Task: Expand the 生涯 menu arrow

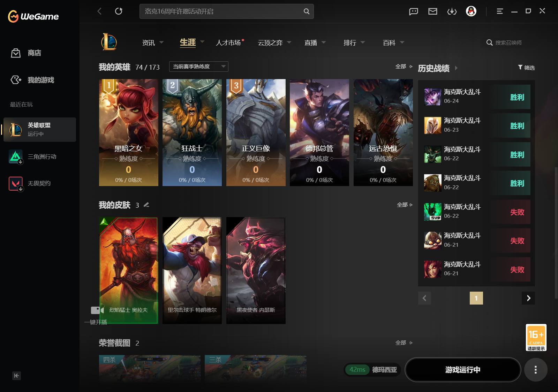Action: coord(202,42)
